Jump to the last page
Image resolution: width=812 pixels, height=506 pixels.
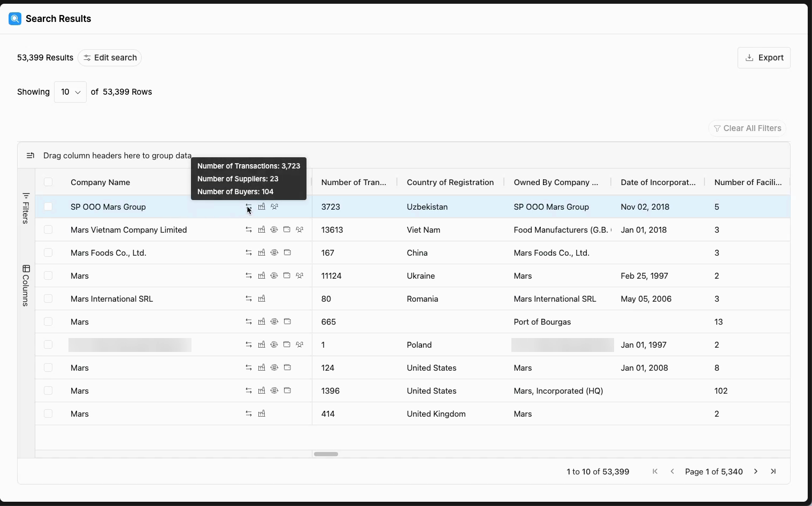pyautogui.click(x=773, y=471)
